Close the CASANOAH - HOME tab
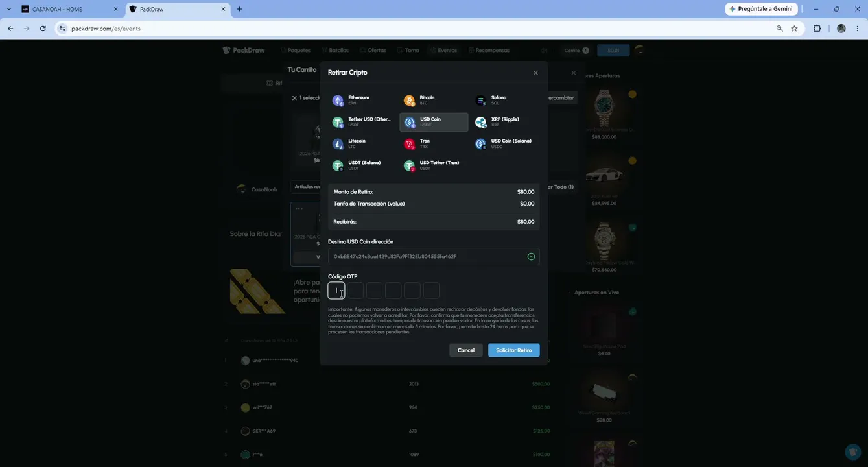The image size is (868, 467). (x=115, y=9)
